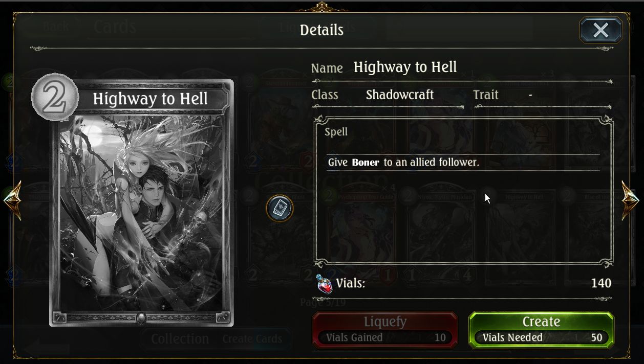Close the Details dialog with X
Image resolution: width=644 pixels, height=364 pixels.
click(x=600, y=30)
